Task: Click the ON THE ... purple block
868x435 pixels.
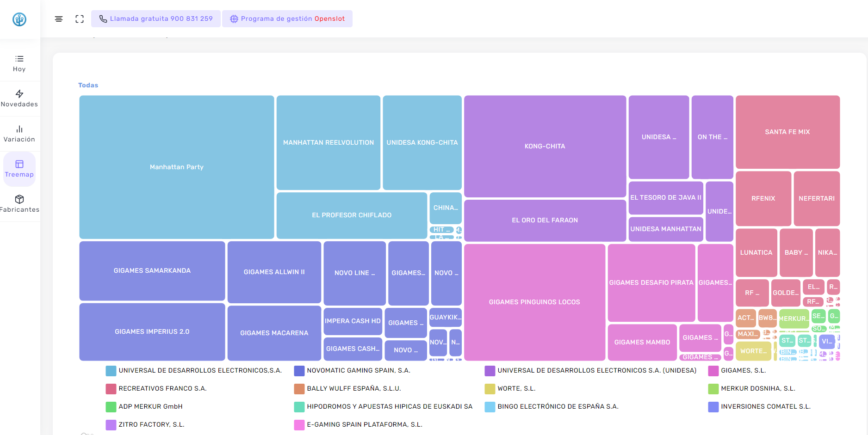Action: [x=713, y=137]
